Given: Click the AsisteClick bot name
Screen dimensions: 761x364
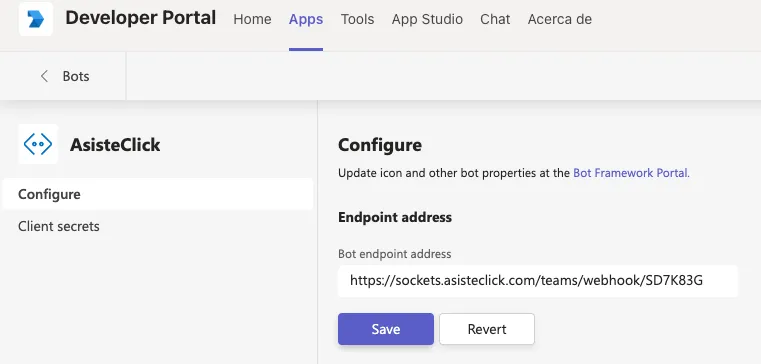Looking at the screenshot, I should (115, 145).
